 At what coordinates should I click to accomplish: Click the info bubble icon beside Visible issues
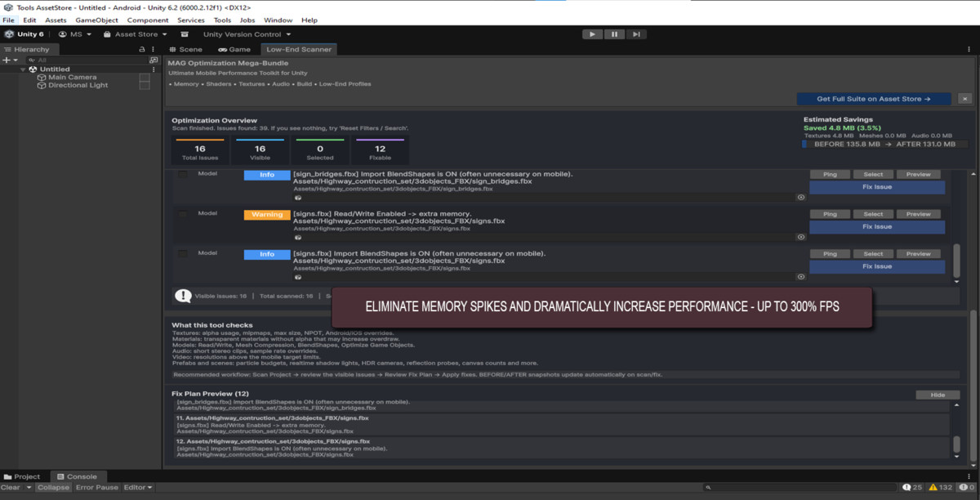coord(183,297)
